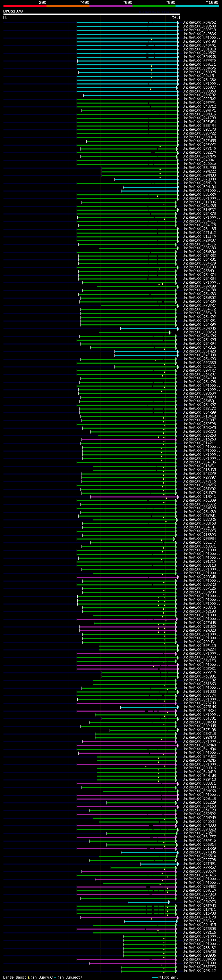Screen dimensions: 222x980
Task: Click the UniRef100_A2XNP5 label
Action: [x=199, y=156]
